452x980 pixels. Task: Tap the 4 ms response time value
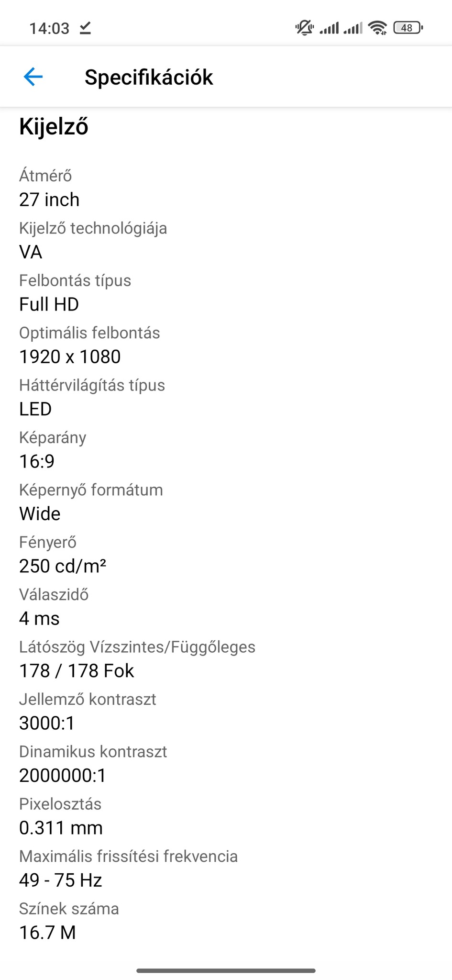pos(39,618)
